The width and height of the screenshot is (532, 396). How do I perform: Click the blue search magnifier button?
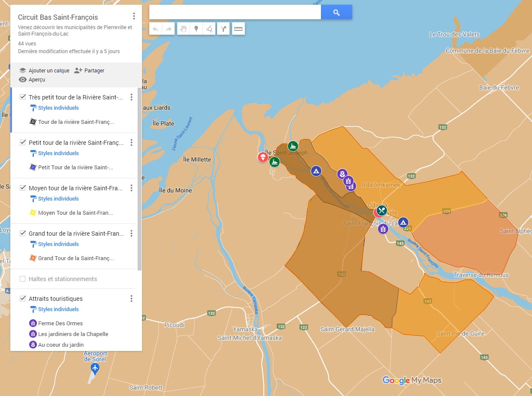click(336, 12)
